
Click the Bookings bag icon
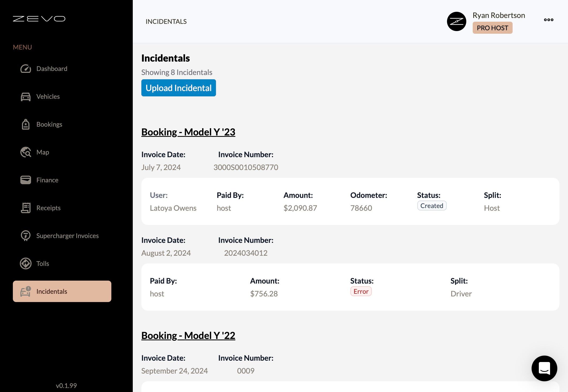pos(26,125)
